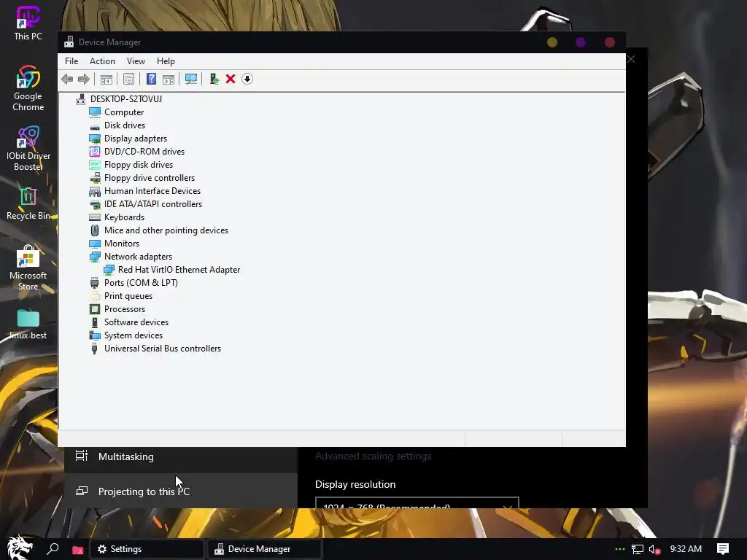
Task: Select the Google Chrome desktop shortcut
Action: pyautogui.click(x=28, y=88)
